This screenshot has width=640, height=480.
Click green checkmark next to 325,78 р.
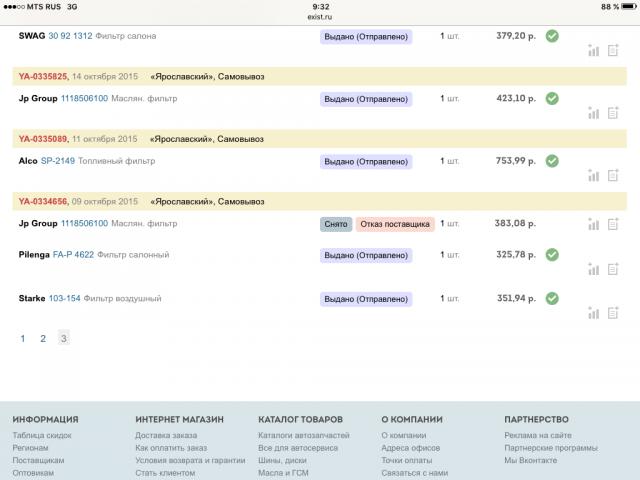(x=552, y=255)
